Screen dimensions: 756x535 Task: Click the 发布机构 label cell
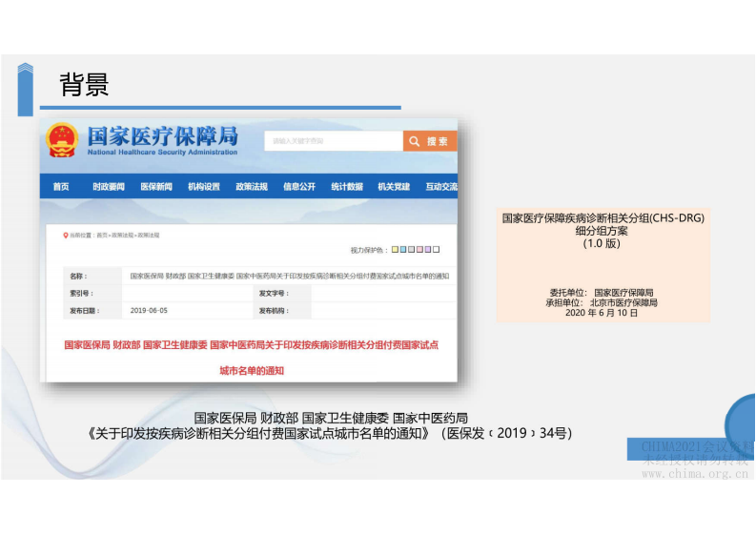point(282,311)
